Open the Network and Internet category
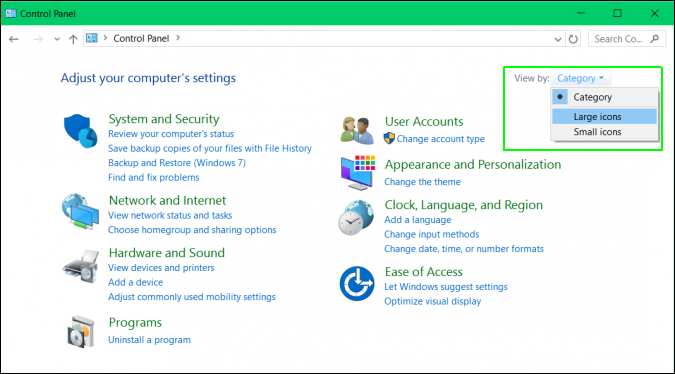The height and width of the screenshot is (374, 675). (167, 200)
